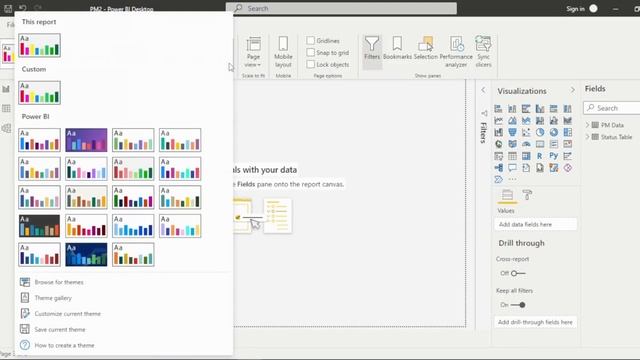Click the top Search bar
640x360 pixels.
pyautogui.click(x=341, y=8)
